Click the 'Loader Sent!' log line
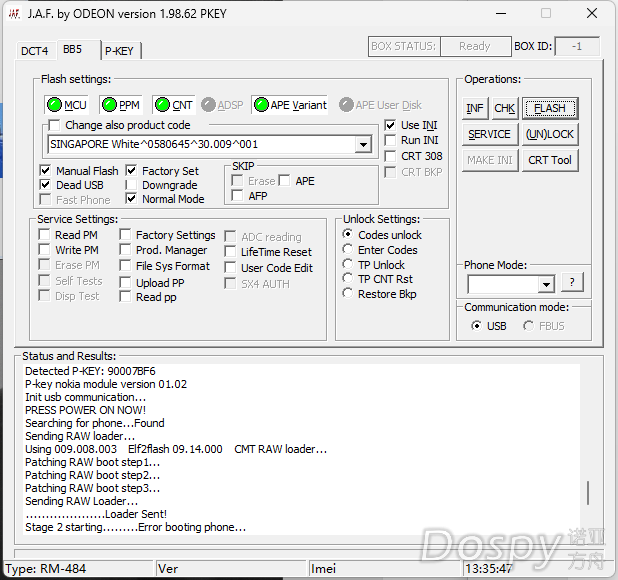 [x=96, y=514]
